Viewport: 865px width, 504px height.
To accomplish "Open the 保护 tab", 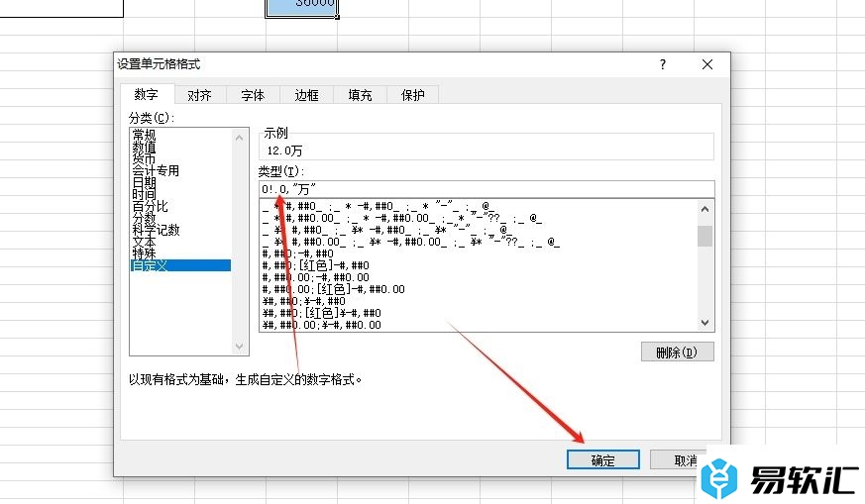I will (x=412, y=95).
